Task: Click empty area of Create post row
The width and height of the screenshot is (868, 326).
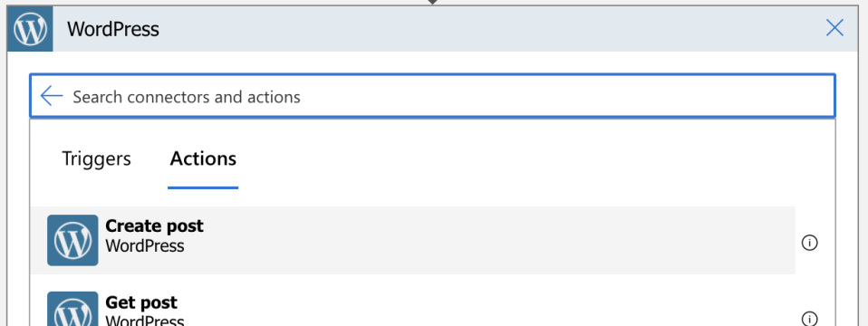Action: (x=498, y=240)
